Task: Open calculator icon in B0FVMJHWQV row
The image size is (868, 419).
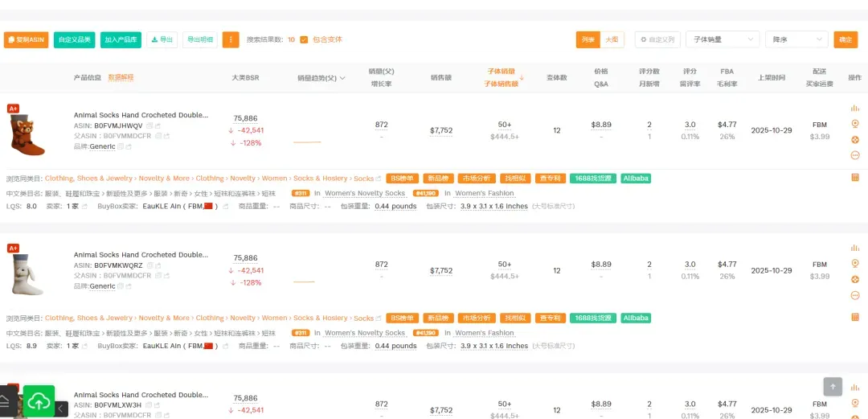Action: click(854, 178)
